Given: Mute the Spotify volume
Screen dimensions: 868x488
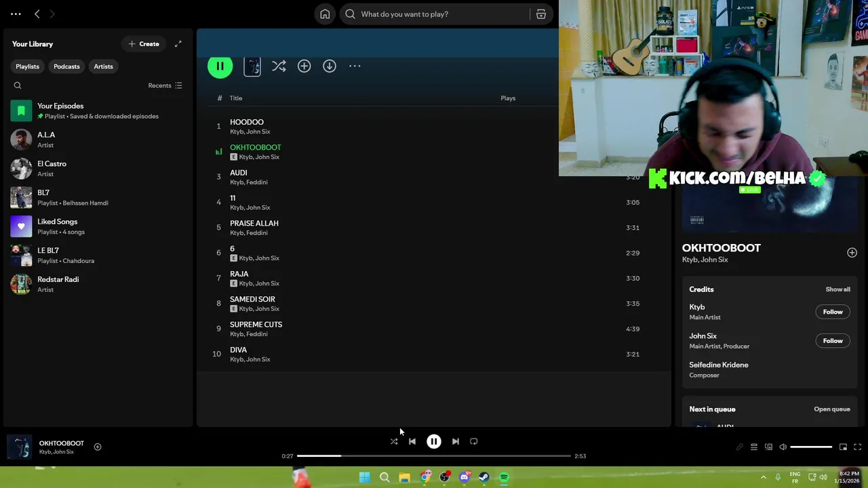Looking at the screenshot, I should (783, 447).
